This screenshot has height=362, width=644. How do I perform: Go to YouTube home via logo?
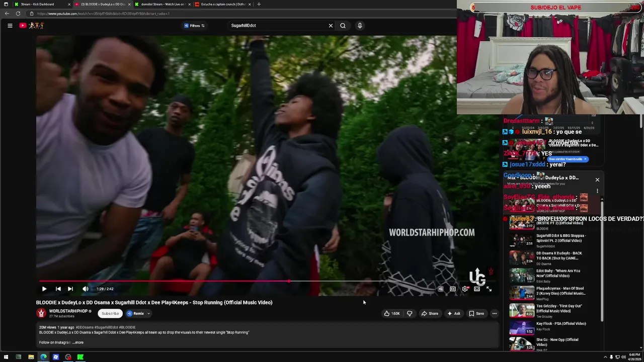point(32,26)
